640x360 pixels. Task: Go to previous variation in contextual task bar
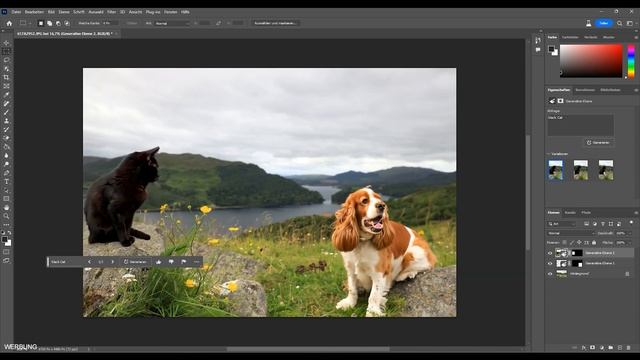click(89, 262)
